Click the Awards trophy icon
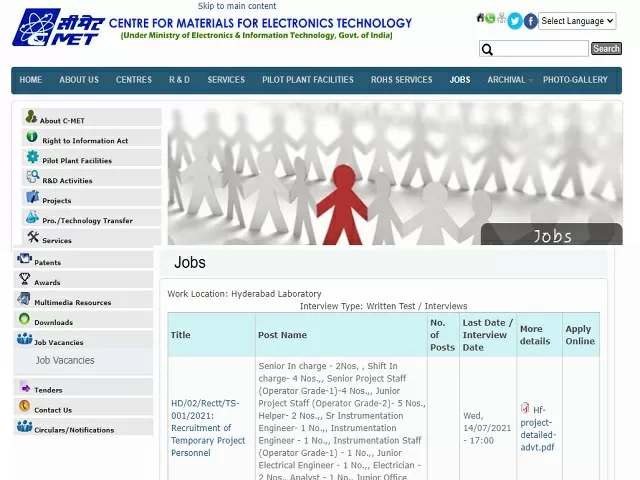This screenshot has height=480, width=640. [x=24, y=279]
